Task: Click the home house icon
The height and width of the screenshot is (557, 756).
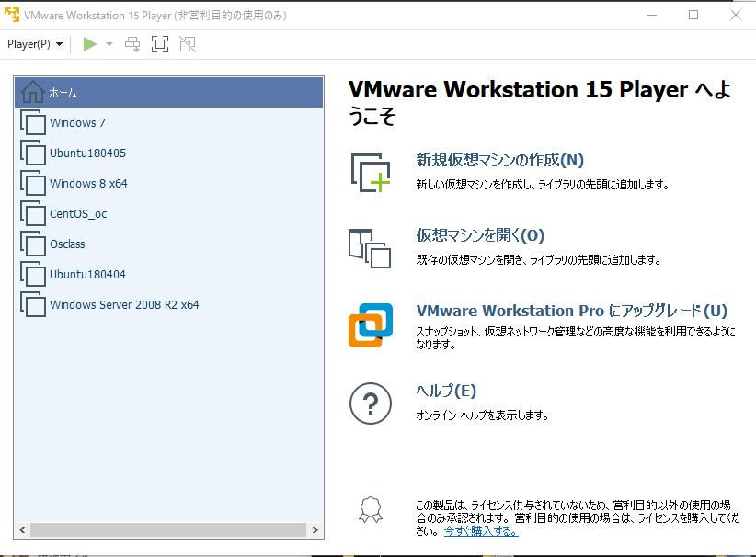Action: click(x=33, y=92)
